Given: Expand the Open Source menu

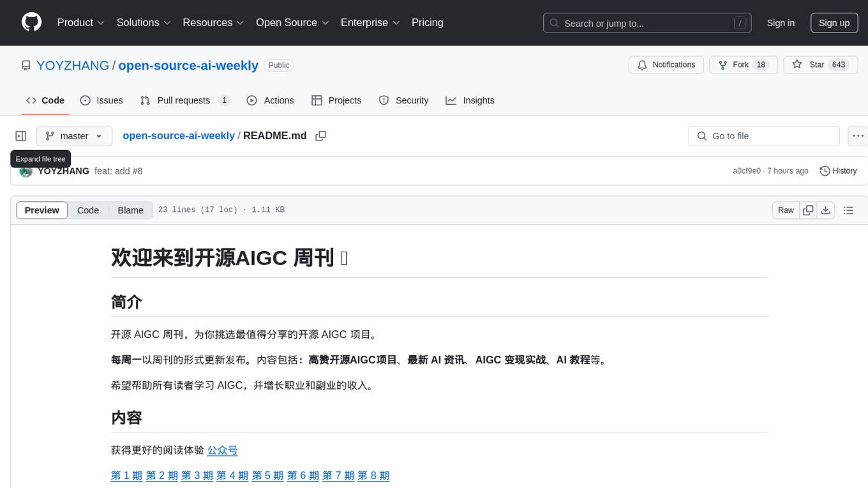Looking at the screenshot, I should point(292,22).
